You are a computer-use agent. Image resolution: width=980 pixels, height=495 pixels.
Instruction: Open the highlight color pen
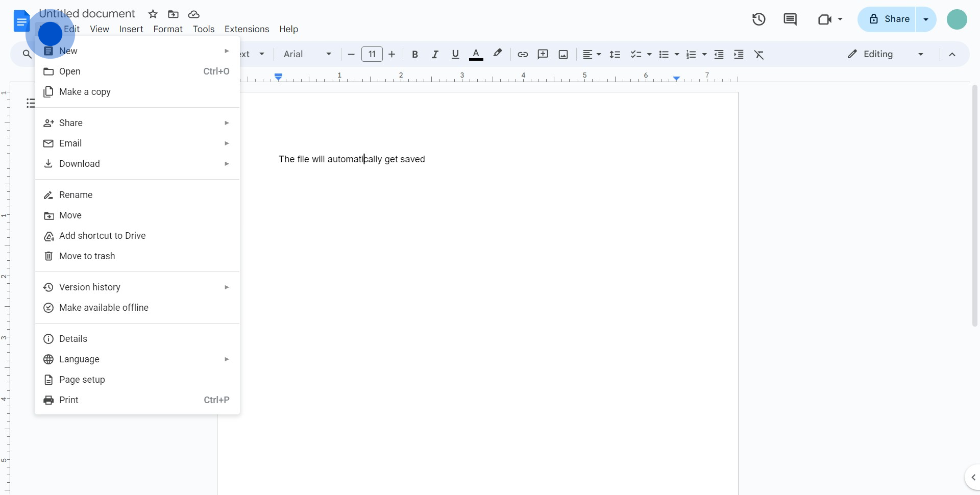[x=497, y=54]
